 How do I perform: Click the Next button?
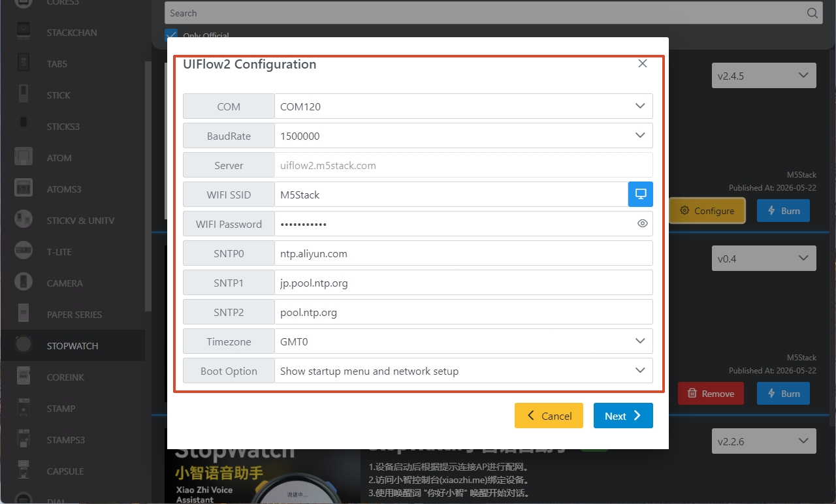(x=623, y=416)
